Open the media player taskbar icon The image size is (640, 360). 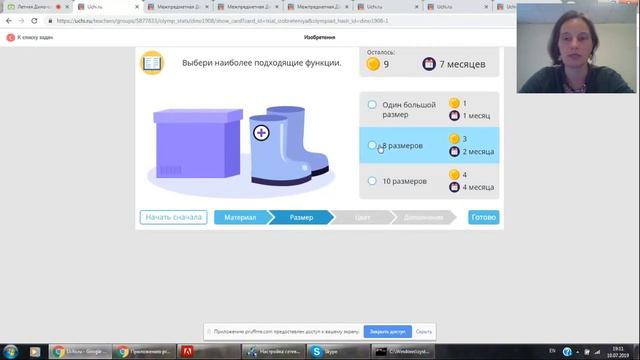pyautogui.click(x=35, y=351)
